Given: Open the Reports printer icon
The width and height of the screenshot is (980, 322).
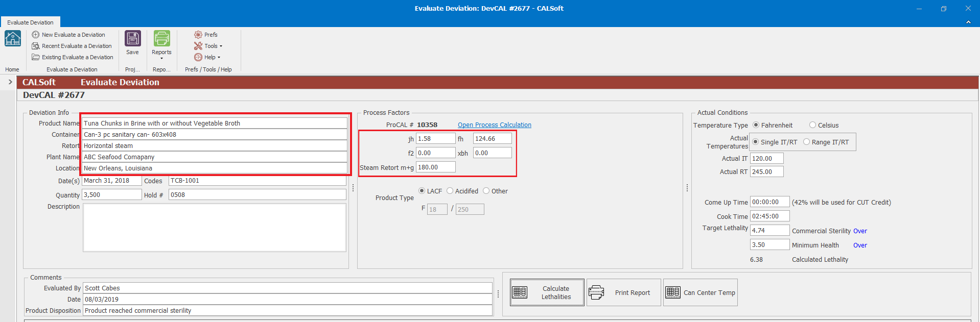Looking at the screenshot, I should (x=161, y=39).
